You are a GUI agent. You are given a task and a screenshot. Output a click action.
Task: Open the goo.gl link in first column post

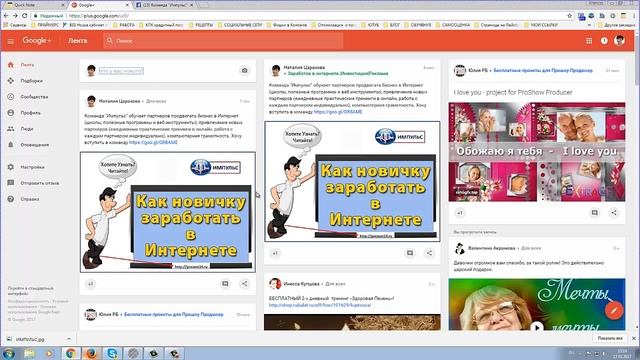coord(153,142)
